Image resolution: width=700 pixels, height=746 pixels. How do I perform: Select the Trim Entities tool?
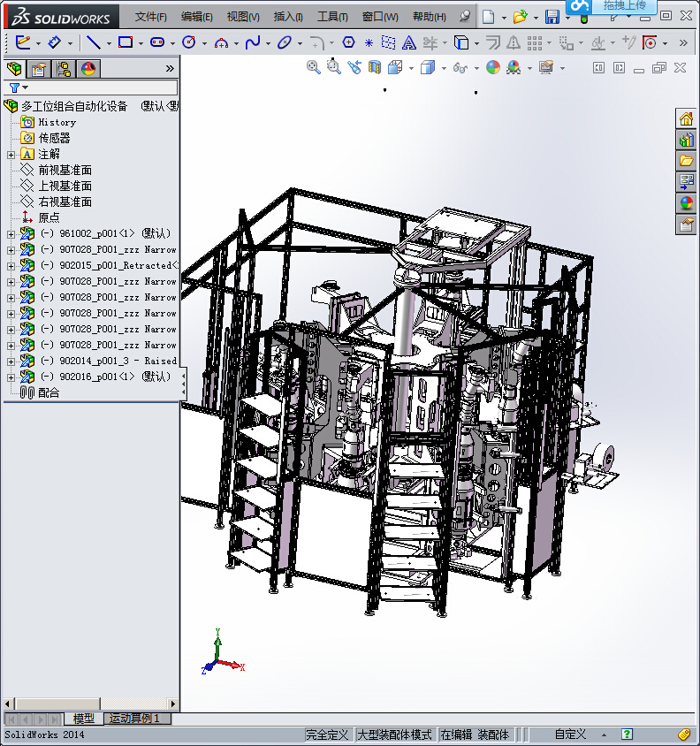(x=430, y=42)
